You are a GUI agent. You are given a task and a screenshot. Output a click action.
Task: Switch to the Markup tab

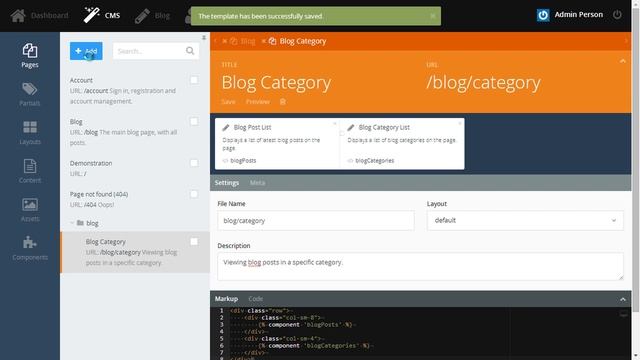coord(227,299)
